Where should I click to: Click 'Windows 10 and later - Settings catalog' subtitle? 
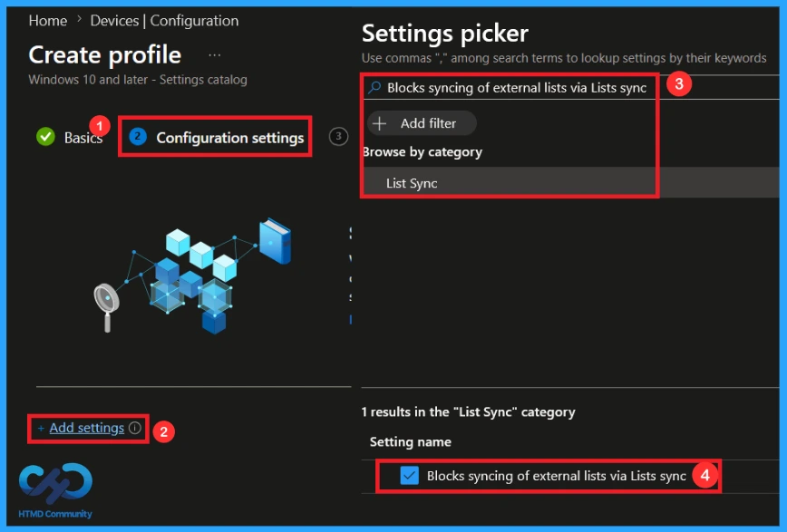coord(138,80)
